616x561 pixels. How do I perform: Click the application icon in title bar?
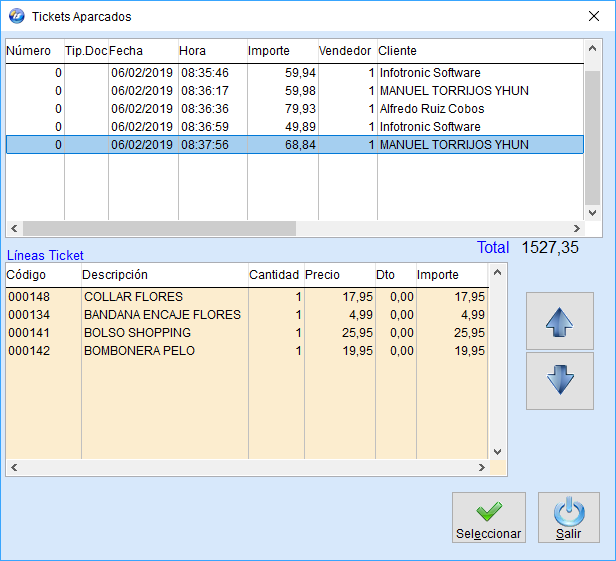pos(17,16)
